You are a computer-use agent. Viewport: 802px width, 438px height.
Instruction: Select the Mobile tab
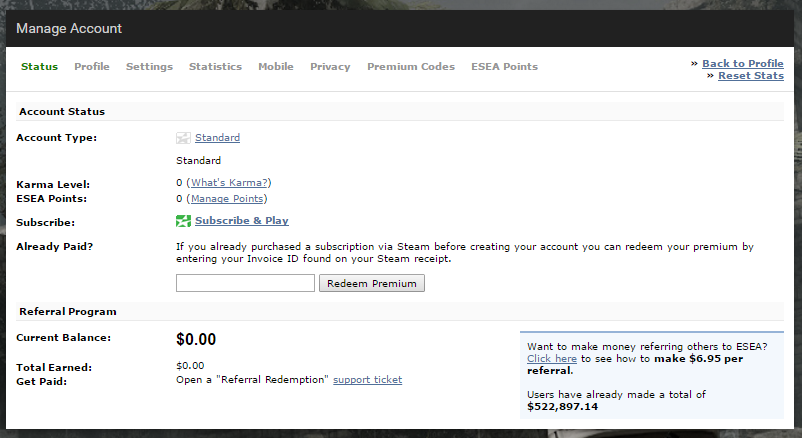click(x=276, y=67)
